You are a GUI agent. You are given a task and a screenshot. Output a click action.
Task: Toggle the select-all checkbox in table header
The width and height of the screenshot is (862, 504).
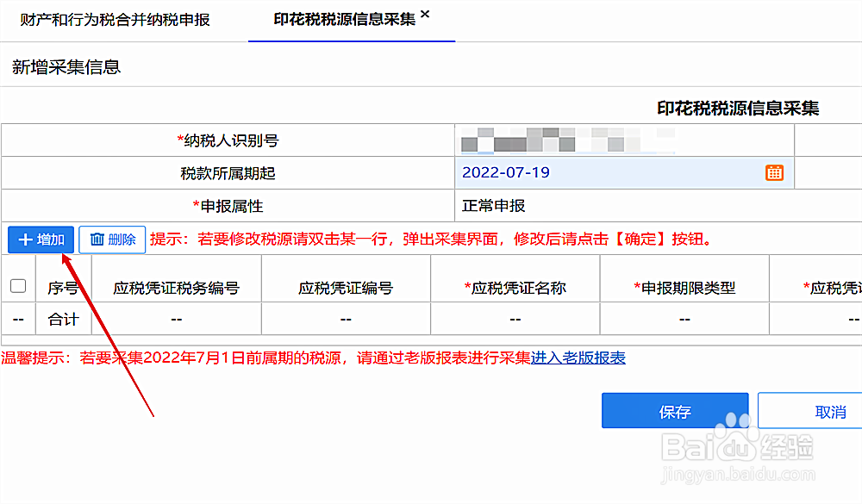[x=18, y=285]
